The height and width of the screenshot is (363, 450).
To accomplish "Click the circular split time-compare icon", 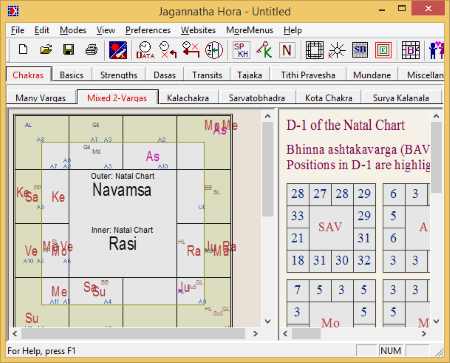I will tap(214, 50).
